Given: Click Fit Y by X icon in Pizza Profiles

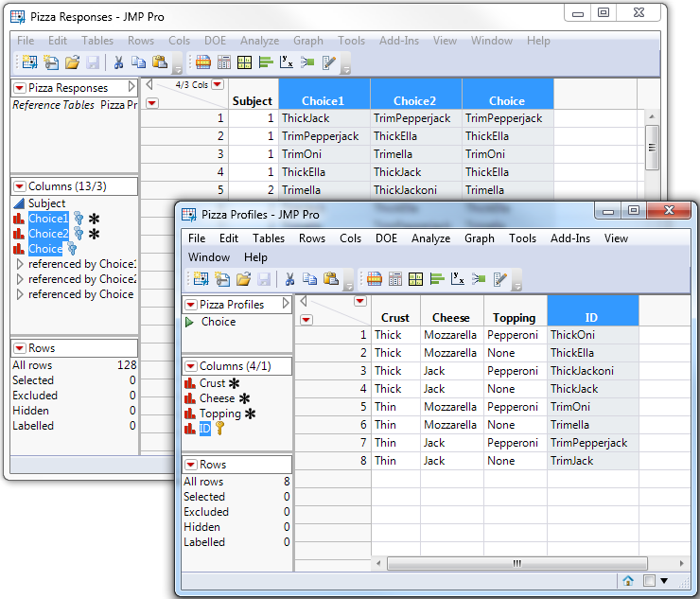Looking at the screenshot, I should 458,279.
